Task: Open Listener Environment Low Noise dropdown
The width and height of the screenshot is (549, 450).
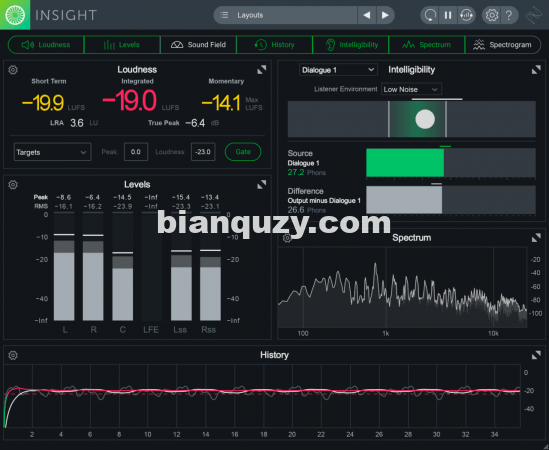Action: [x=411, y=89]
